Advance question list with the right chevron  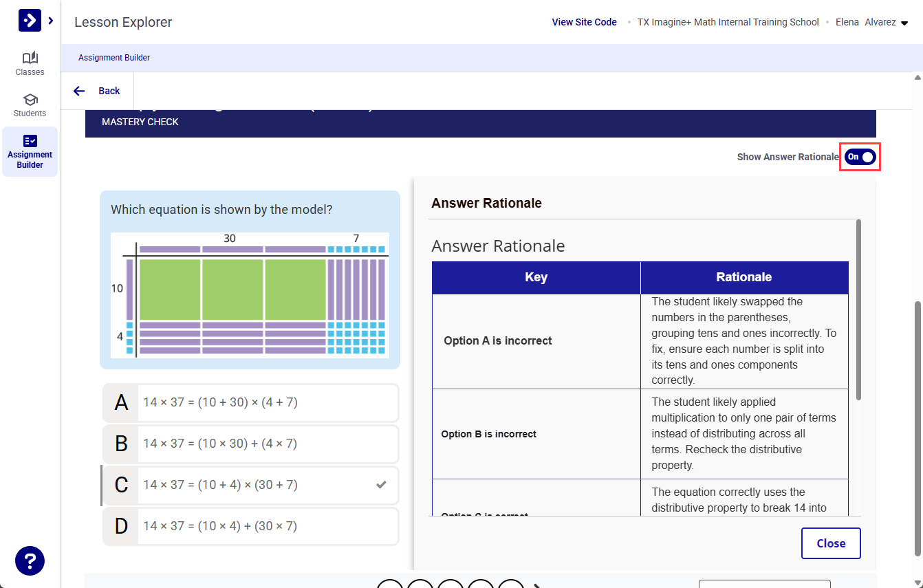pyautogui.click(x=539, y=585)
